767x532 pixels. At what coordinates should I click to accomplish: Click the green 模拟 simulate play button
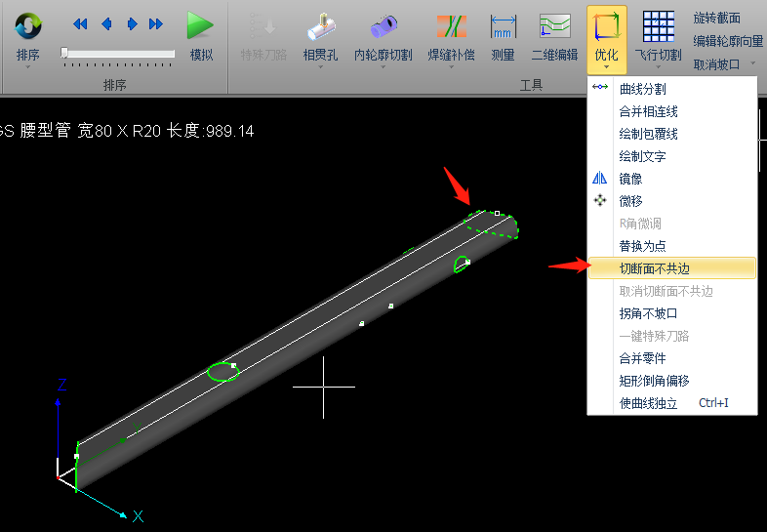pyautogui.click(x=201, y=27)
